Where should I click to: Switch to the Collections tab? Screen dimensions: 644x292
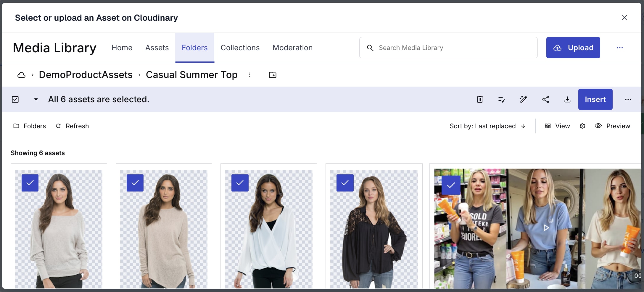240,48
